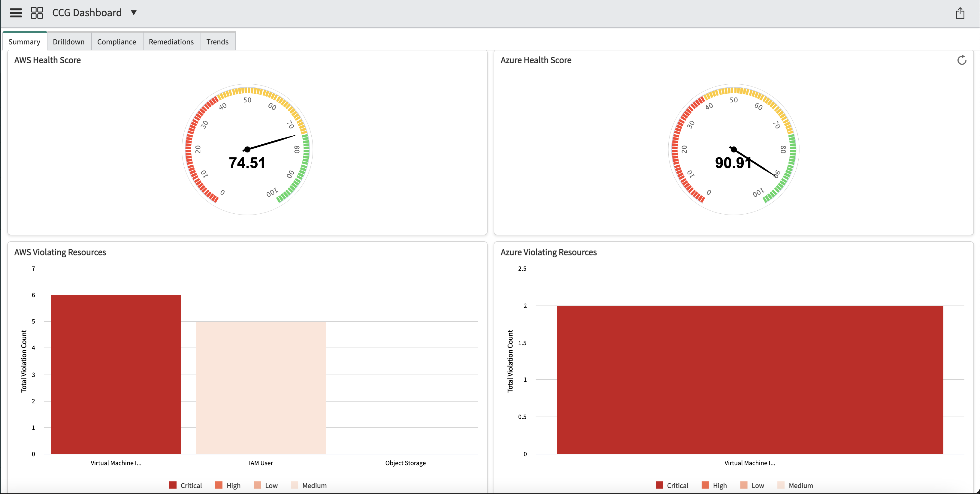Click the Object Storage axis label
This screenshot has width=980, height=494.
tap(406, 463)
